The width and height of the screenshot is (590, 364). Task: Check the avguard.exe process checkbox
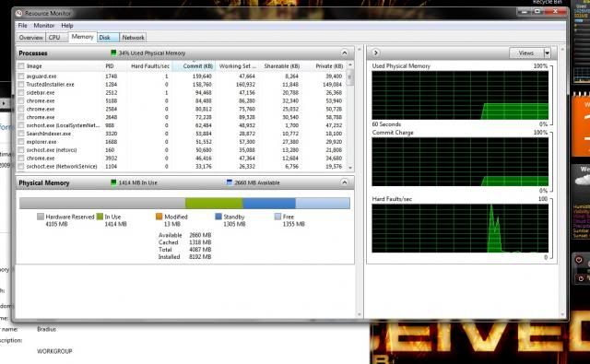click(x=21, y=76)
